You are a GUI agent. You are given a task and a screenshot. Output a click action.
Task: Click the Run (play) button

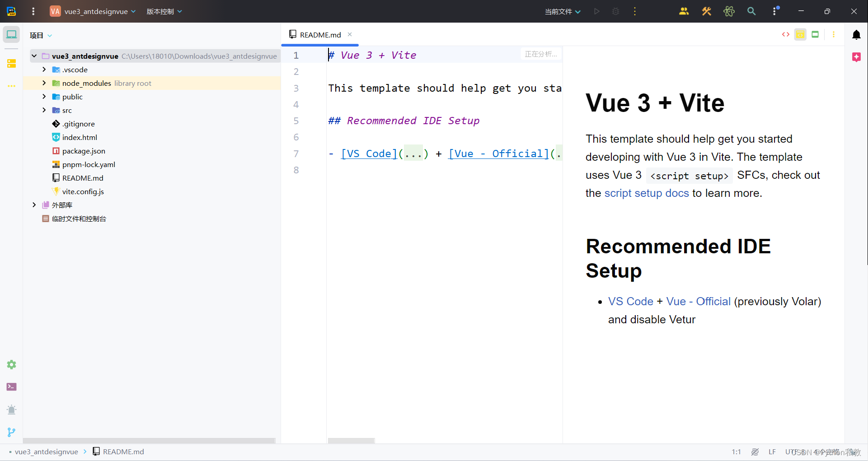click(x=596, y=11)
